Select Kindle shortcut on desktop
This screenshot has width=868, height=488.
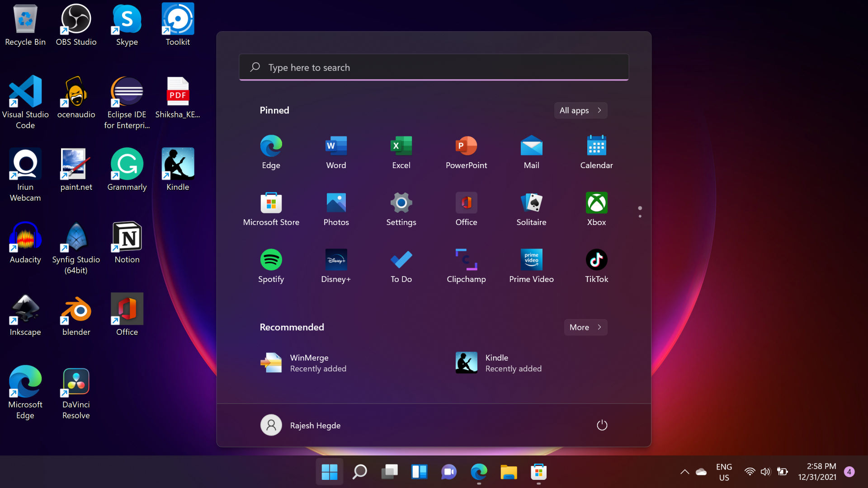point(178,170)
